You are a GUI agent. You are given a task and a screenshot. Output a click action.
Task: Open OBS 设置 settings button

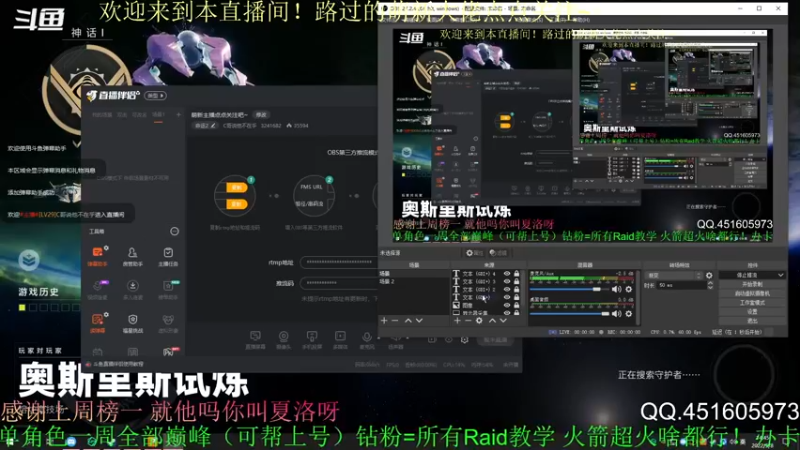point(752,312)
